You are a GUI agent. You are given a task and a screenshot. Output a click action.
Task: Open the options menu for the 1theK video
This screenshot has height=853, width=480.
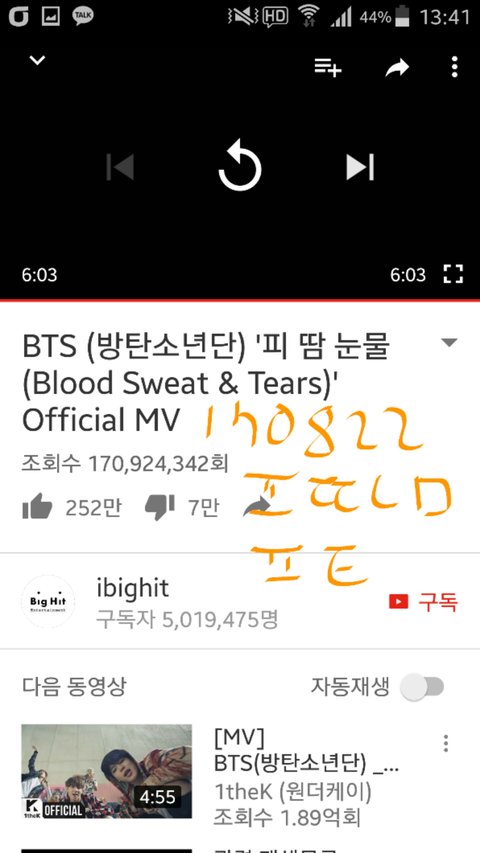tap(446, 743)
